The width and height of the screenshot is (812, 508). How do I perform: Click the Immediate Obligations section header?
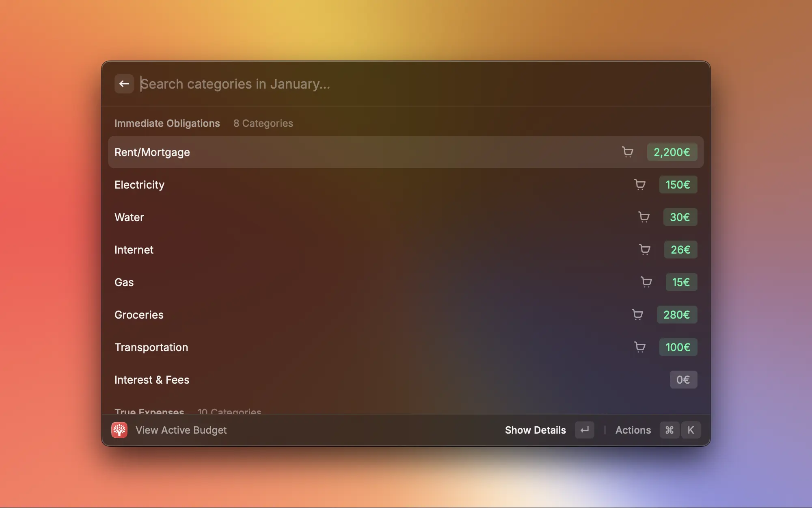tap(167, 123)
